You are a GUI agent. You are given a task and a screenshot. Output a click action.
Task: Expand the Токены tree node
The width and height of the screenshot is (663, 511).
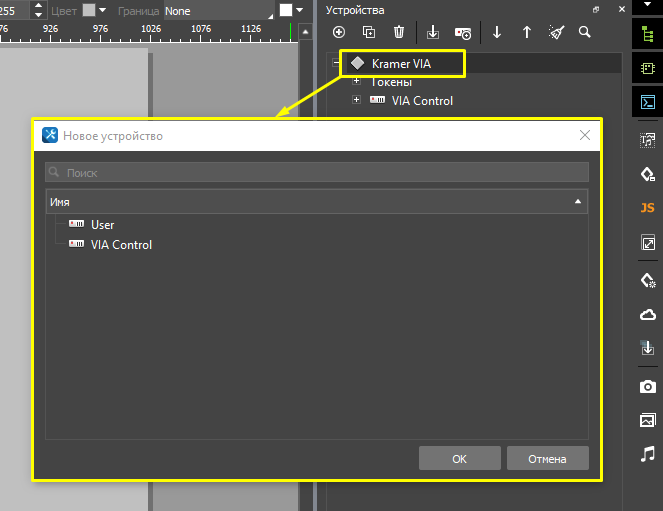tap(356, 81)
